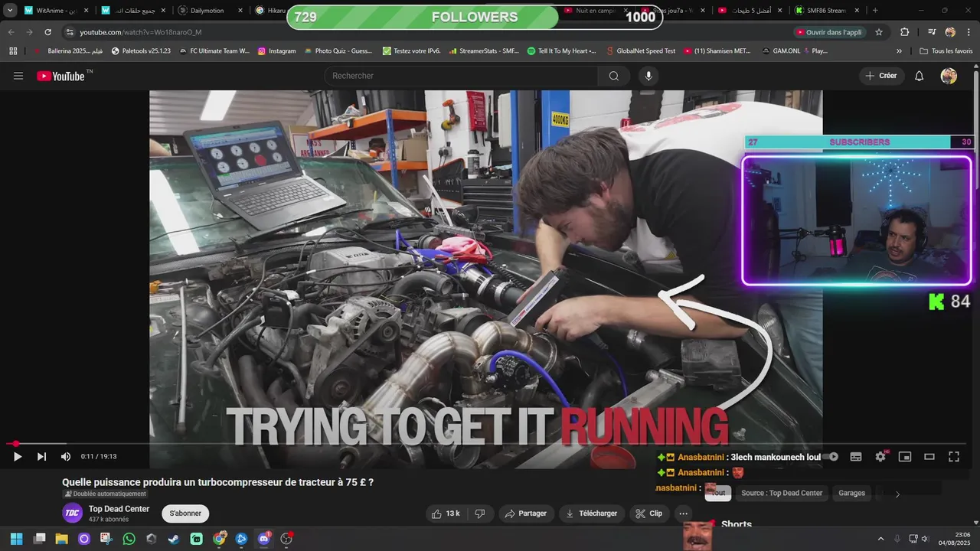Switch to theater mode
Viewport: 980px width, 551px height.
click(x=929, y=457)
